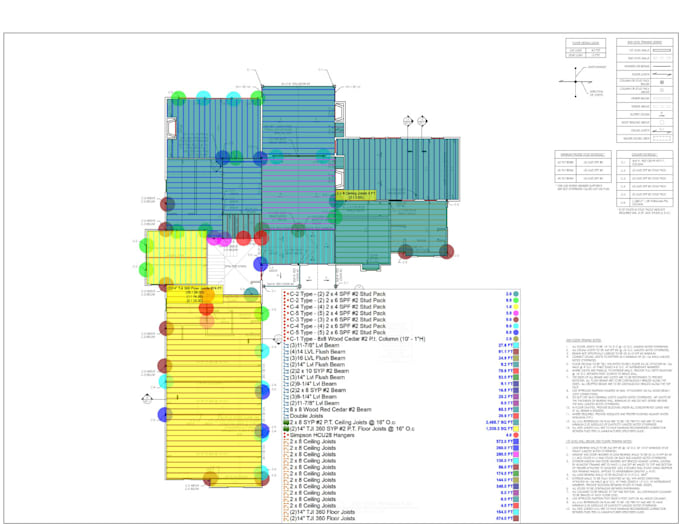This screenshot has width=680, height=525.
Task: Click the red circle swatch for Simpson HCU28 Hangers
Action: tap(516, 435)
